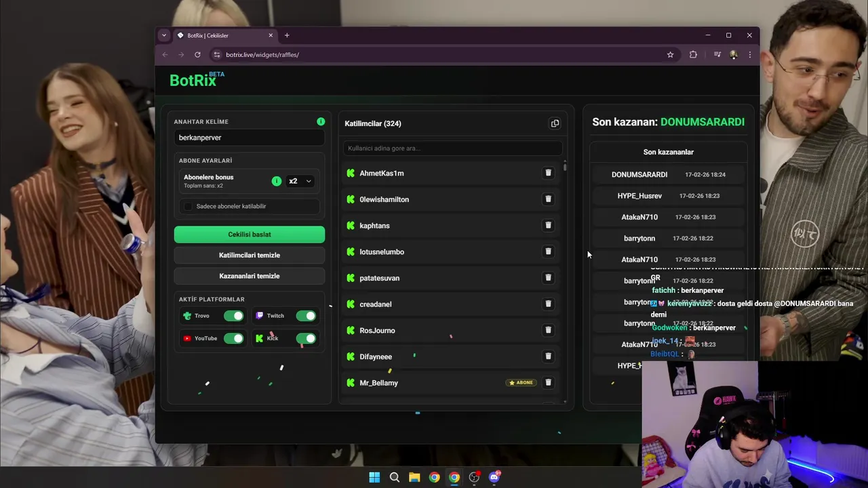868x488 pixels.
Task: Delete RosJourno entry trash icon
Action: point(548,330)
